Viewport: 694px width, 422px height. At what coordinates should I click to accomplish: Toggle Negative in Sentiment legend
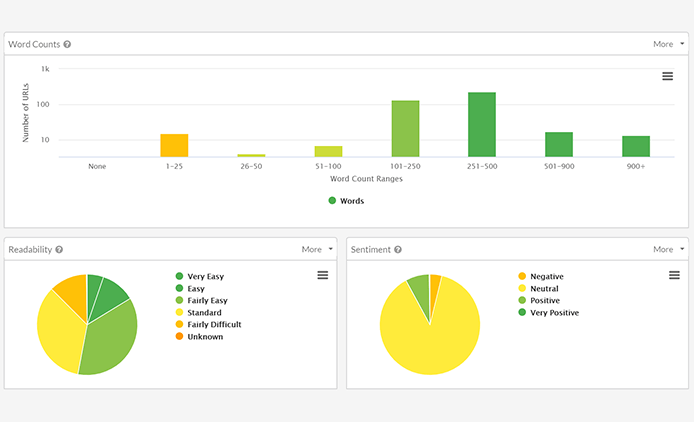point(541,276)
